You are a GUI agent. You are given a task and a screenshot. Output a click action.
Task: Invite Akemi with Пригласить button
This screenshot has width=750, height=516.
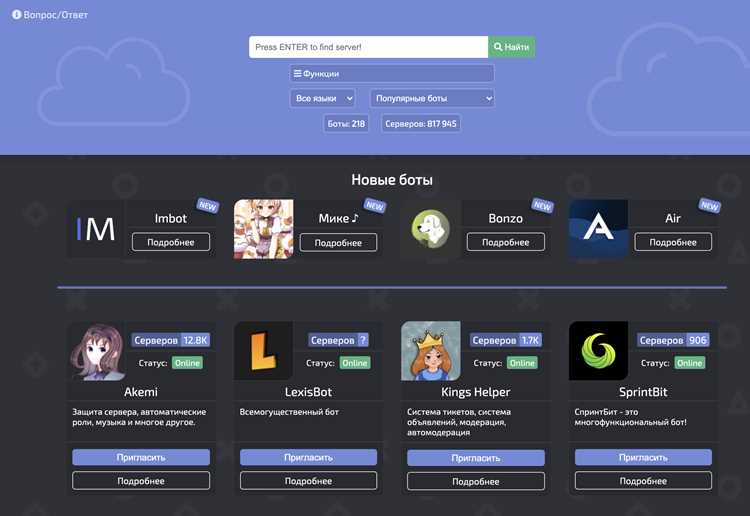(x=141, y=457)
